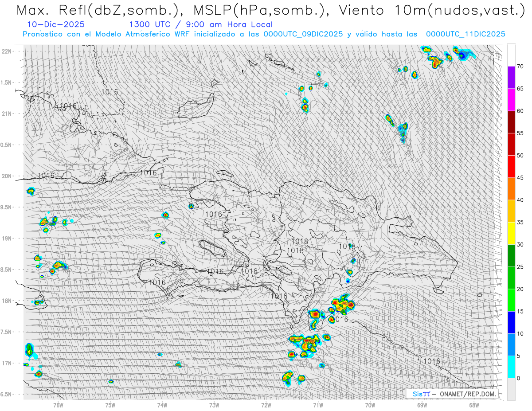Screen dimensions: 532x411
Task: Click the maroon 55–60 dBZ colorbar segment
Action: 511,122
